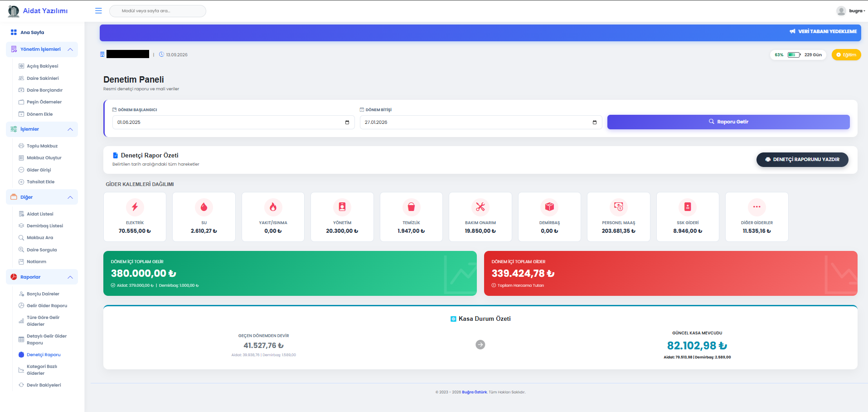The width and height of the screenshot is (868, 412).
Task: Click the Demirbaş box icon
Action: coord(549,207)
